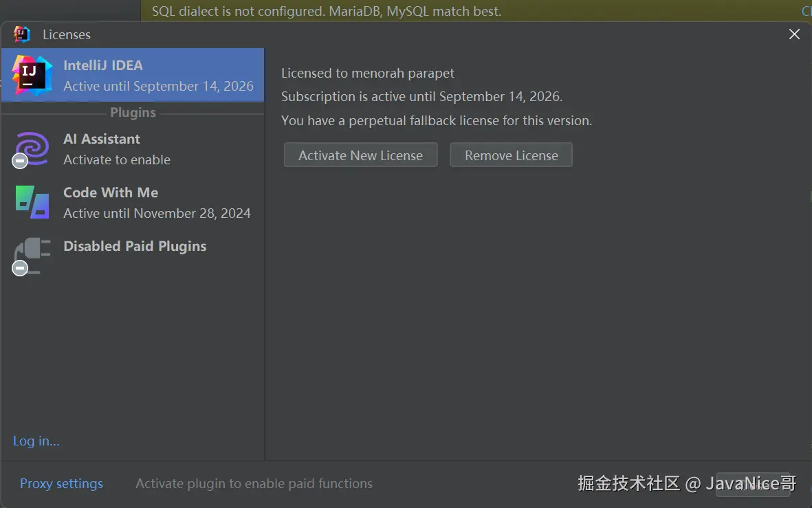Click the Disabled Paid Plugins plug icon
The image size is (812, 508).
point(32,256)
